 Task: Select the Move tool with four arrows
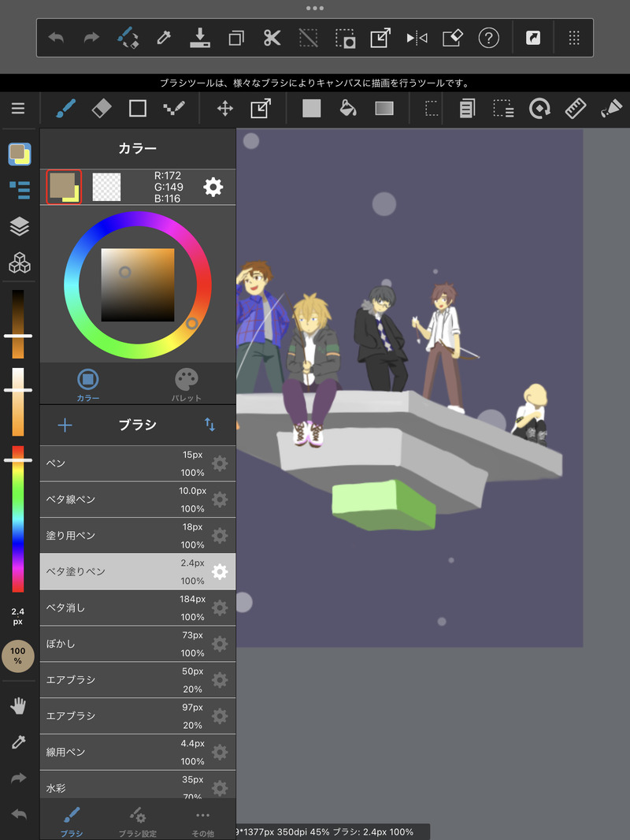pyautogui.click(x=224, y=109)
